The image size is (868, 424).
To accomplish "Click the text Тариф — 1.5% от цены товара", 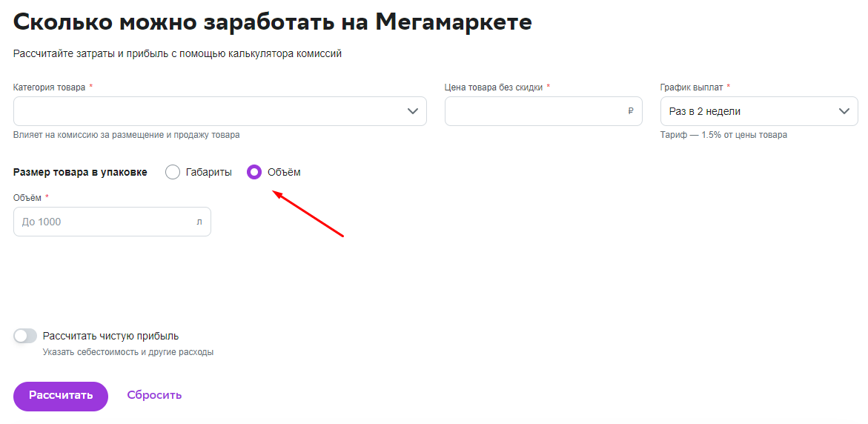I will click(x=723, y=135).
